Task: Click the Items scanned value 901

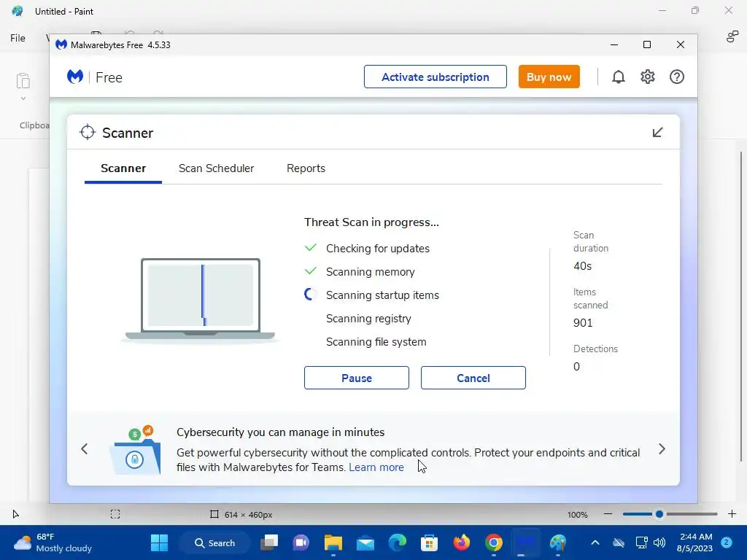Action: tap(583, 323)
